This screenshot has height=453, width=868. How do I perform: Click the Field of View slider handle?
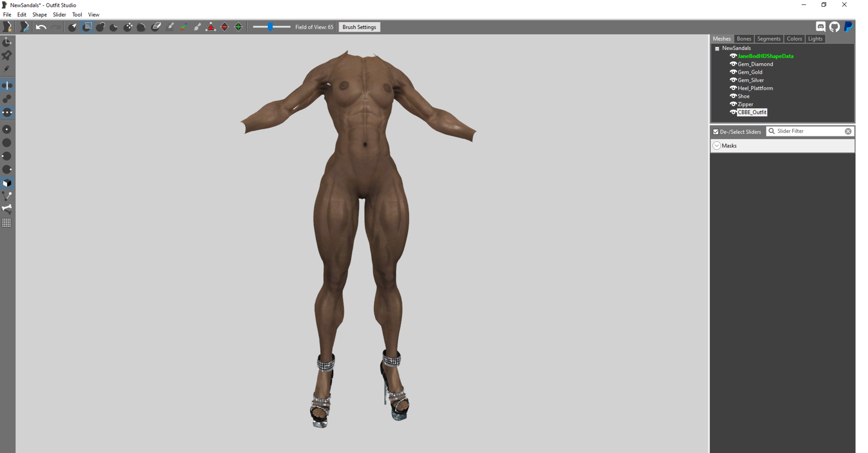point(270,27)
